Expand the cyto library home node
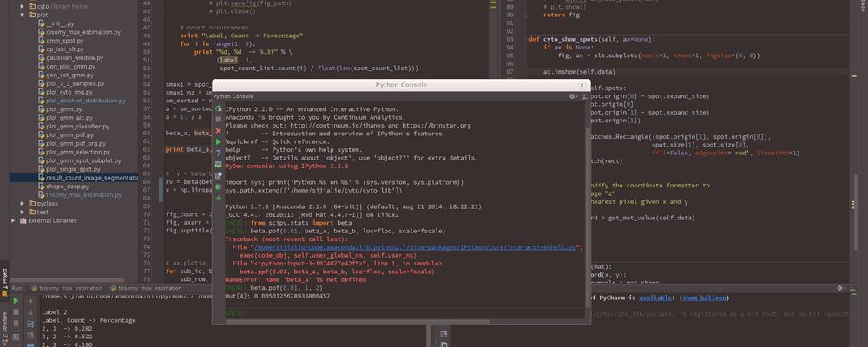868x347 pixels. pos(23,6)
